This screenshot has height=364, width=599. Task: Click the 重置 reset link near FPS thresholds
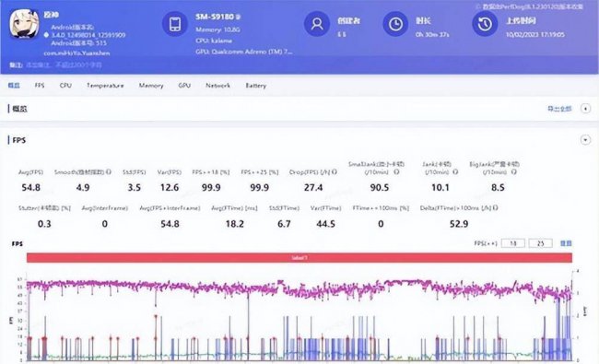tap(566, 243)
